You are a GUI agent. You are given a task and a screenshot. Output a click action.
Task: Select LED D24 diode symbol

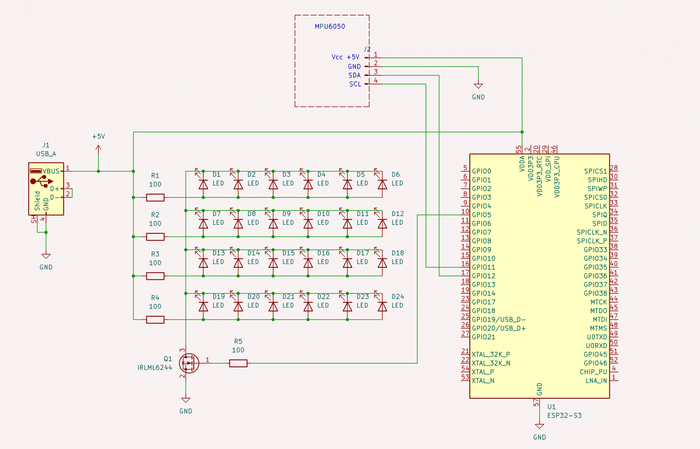382,306
